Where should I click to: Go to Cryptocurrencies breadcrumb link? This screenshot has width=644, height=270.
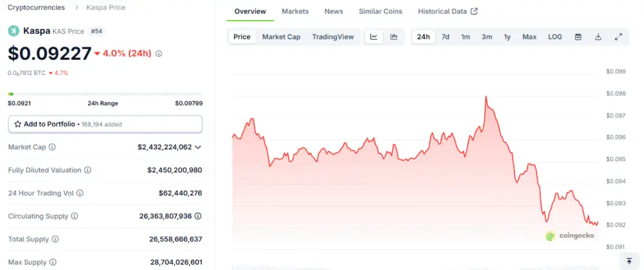(x=36, y=8)
